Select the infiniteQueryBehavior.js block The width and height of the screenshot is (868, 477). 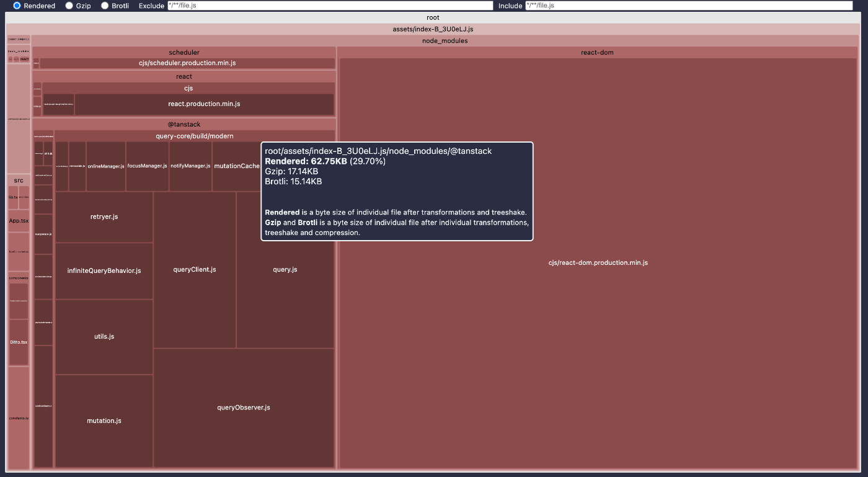pyautogui.click(x=104, y=271)
